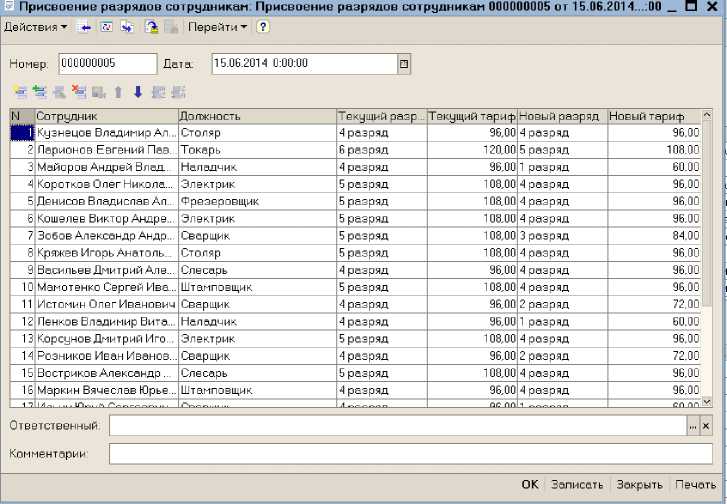727x504 pixels.
Task: Click the sort ascending icon in table toolbar
Action: point(158,92)
